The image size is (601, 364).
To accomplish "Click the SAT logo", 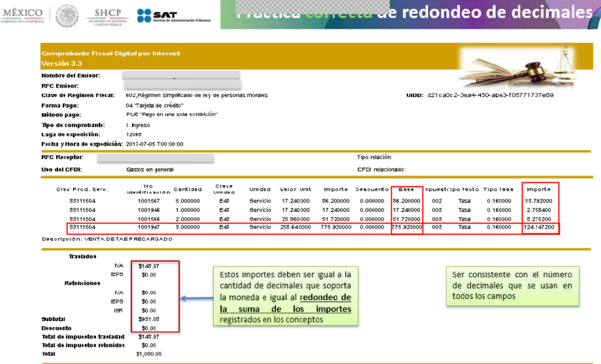I will coord(174,16).
